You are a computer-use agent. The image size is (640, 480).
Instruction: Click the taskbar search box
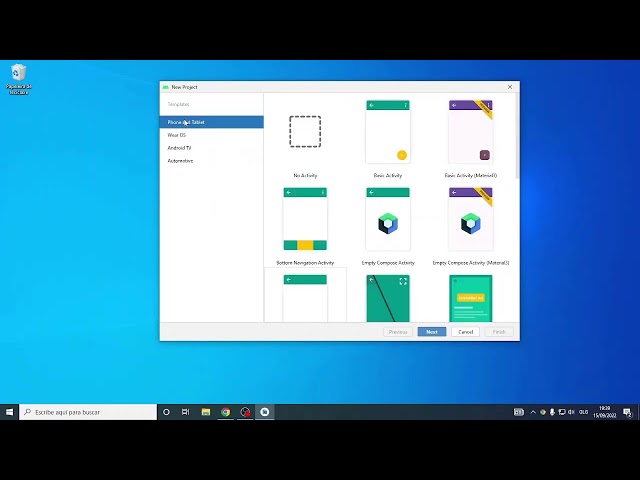[x=88, y=412]
